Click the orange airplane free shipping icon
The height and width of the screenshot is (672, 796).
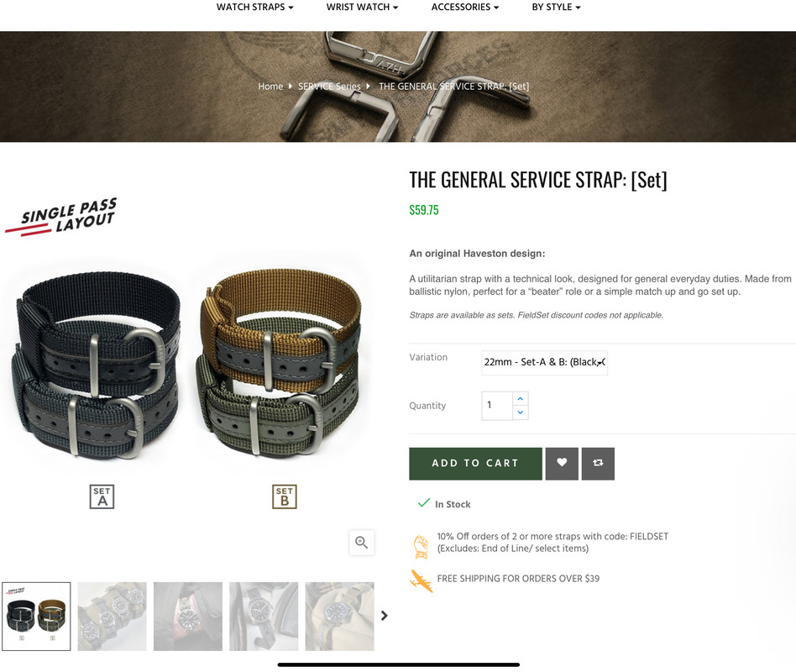tap(422, 580)
